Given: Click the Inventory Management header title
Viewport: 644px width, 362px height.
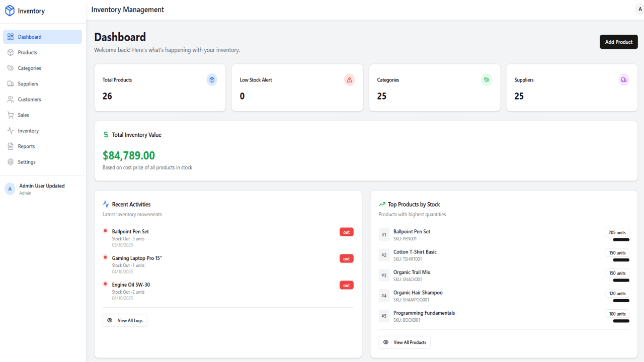Looking at the screenshot, I should click(128, 10).
